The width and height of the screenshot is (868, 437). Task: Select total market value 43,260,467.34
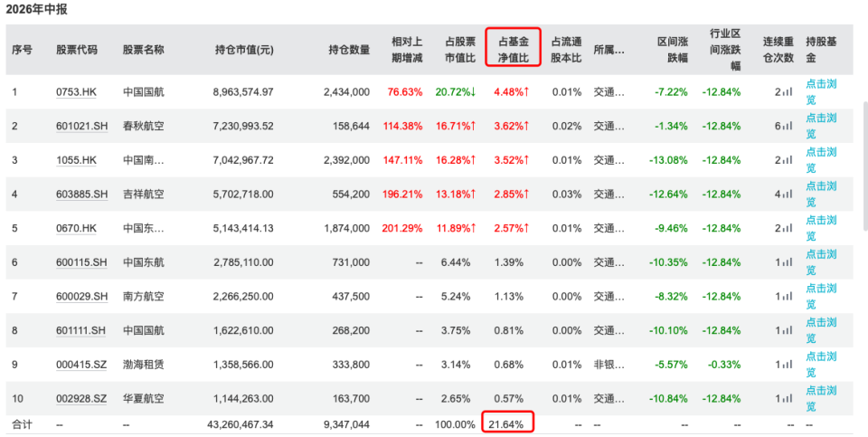pos(241,425)
